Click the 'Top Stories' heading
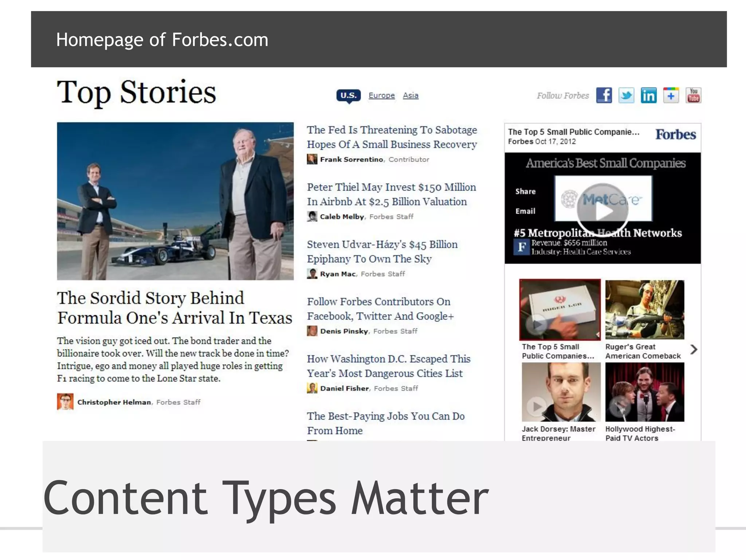This screenshot has height=560, width=746. tap(137, 93)
